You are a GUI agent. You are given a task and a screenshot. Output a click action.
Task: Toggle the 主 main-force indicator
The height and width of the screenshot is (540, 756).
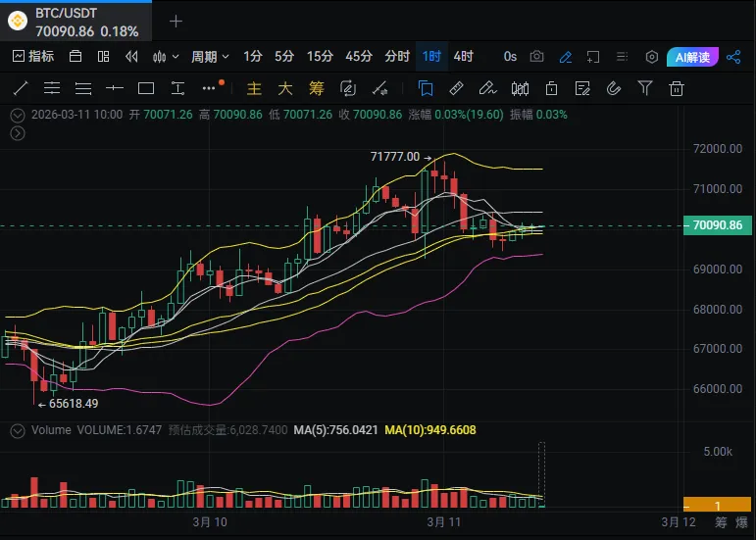pos(254,88)
